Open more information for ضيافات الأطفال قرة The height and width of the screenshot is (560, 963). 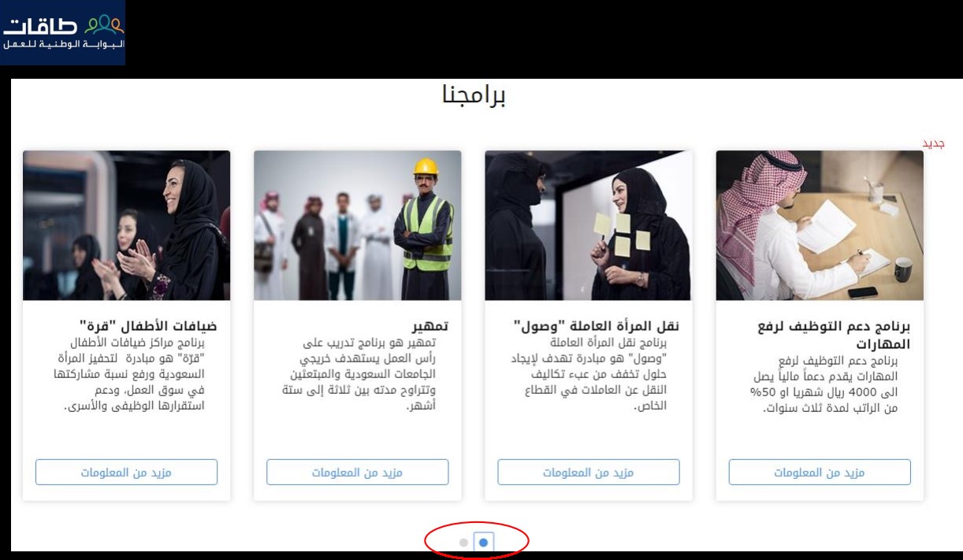point(126,473)
